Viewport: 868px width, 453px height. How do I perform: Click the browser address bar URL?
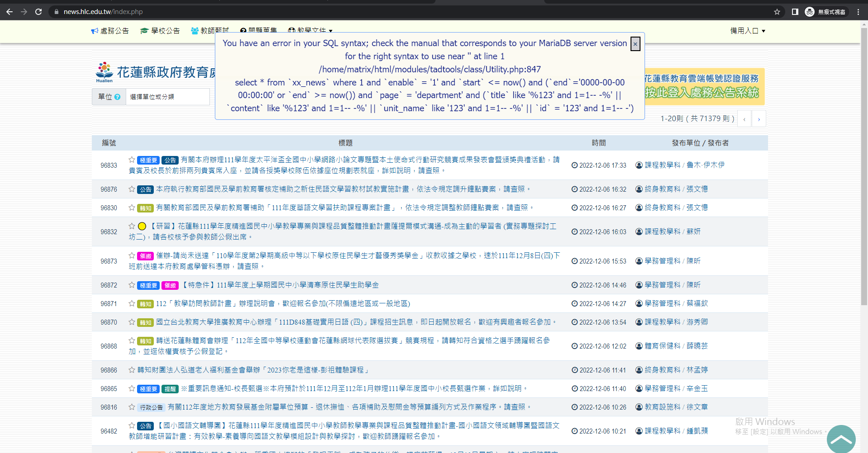(103, 12)
